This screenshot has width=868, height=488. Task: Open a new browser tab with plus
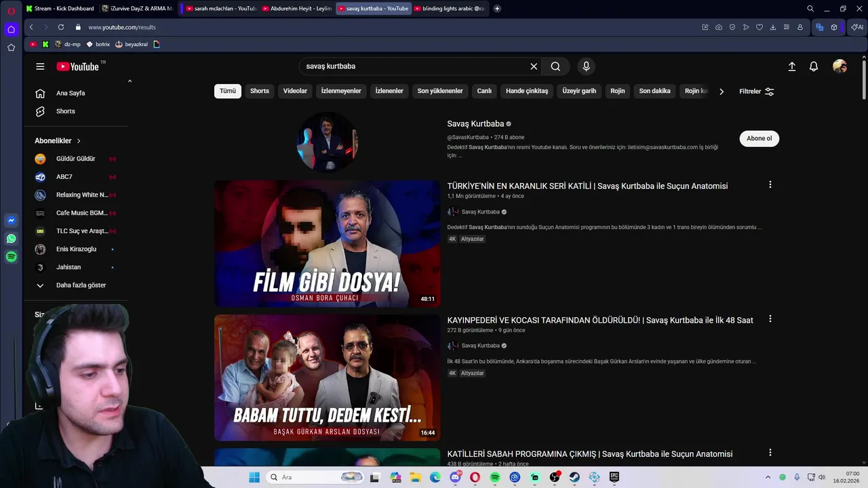pyautogui.click(x=497, y=9)
